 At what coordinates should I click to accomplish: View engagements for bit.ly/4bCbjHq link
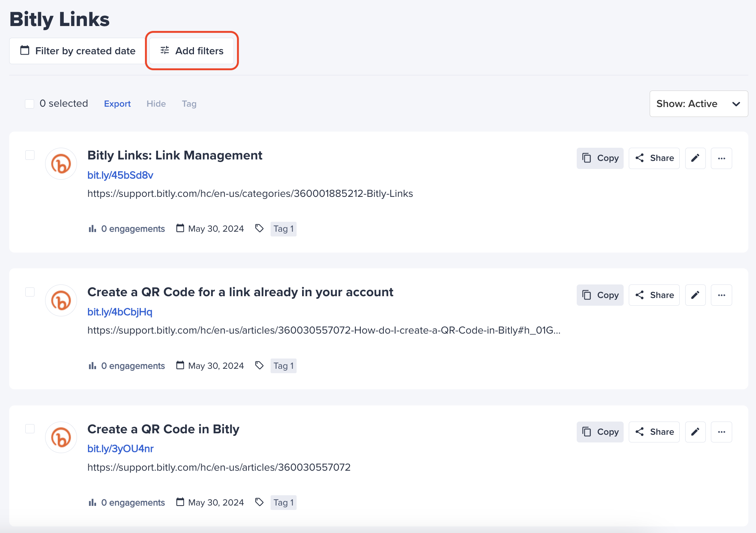pos(127,366)
